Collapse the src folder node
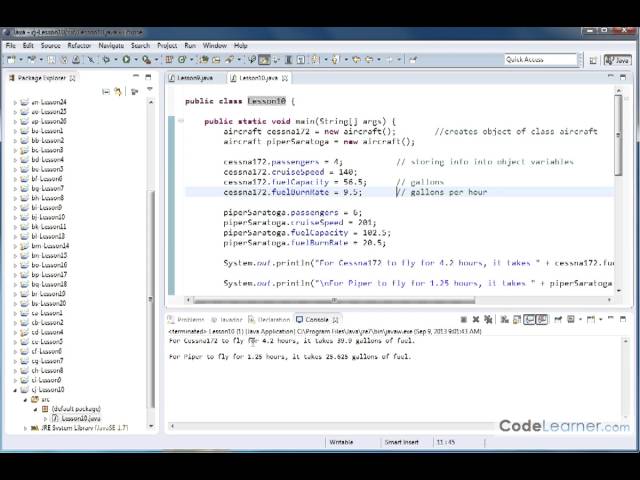 [x=25, y=400]
